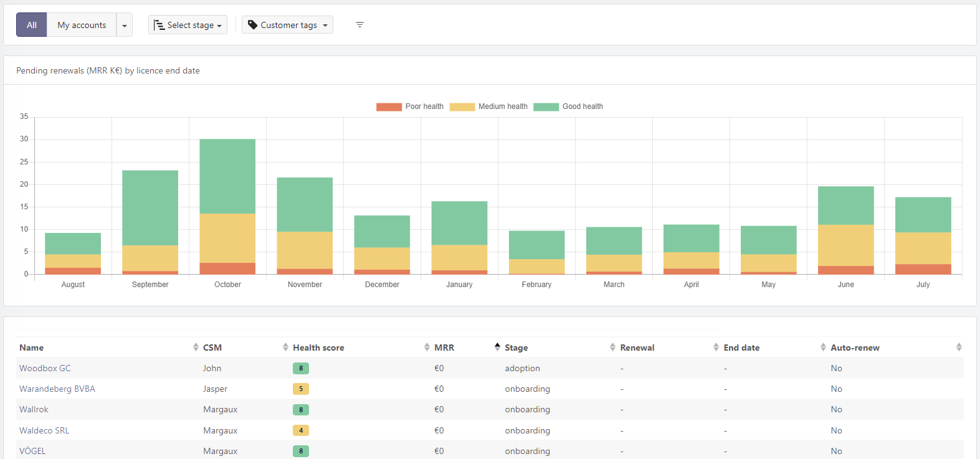Expand the My accounts caret menu
The width and height of the screenshot is (980, 459).
pyautogui.click(x=125, y=26)
